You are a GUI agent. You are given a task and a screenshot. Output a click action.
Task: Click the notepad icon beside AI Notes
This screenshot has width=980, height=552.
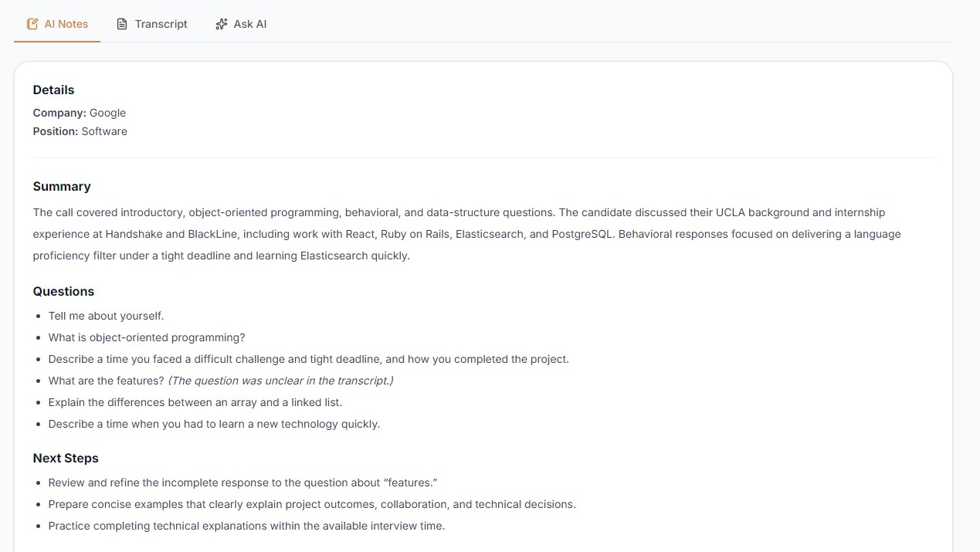coord(32,24)
